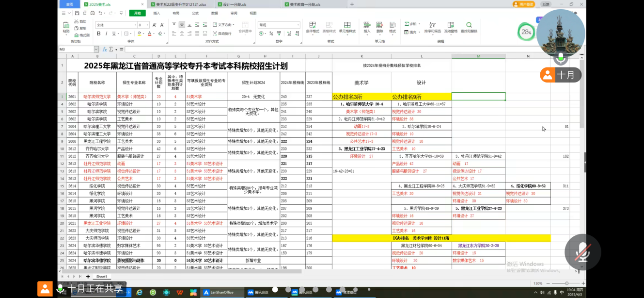Open the Name Box dropdown arrow
Image resolution: width=644 pixels, height=298 pixels.
click(x=96, y=49)
